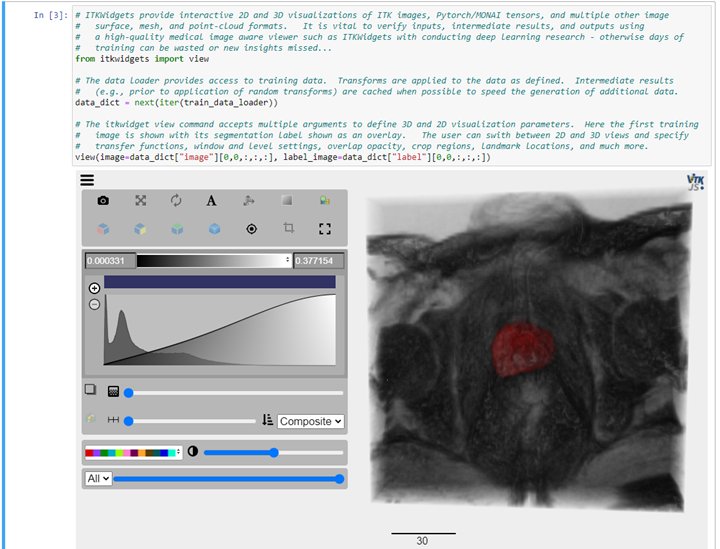The width and height of the screenshot is (720, 549).
Task: Select the volume rendering cube (blue)
Action: click(x=214, y=229)
